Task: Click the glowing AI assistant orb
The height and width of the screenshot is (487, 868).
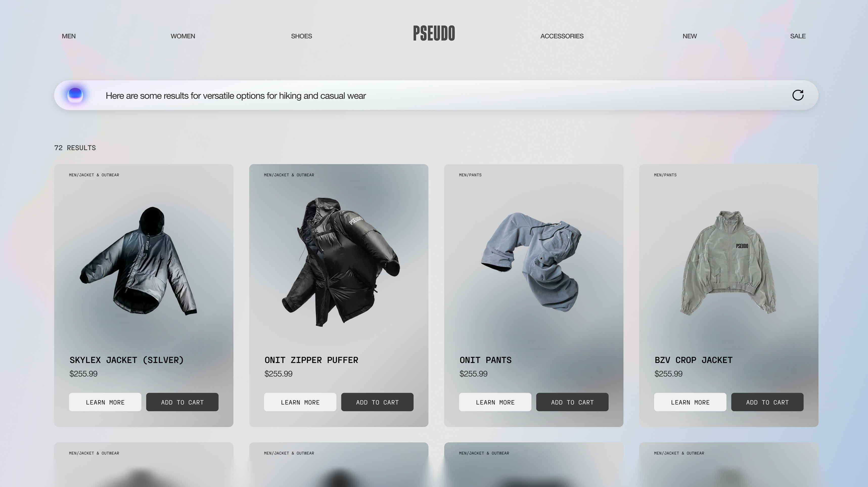Action: [75, 95]
